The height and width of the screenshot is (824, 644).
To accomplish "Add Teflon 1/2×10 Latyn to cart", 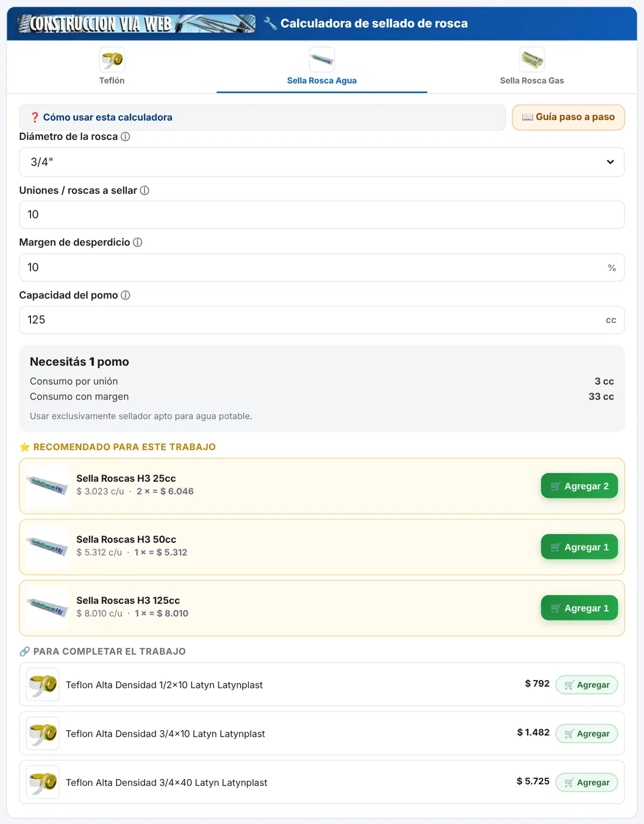I will click(587, 685).
